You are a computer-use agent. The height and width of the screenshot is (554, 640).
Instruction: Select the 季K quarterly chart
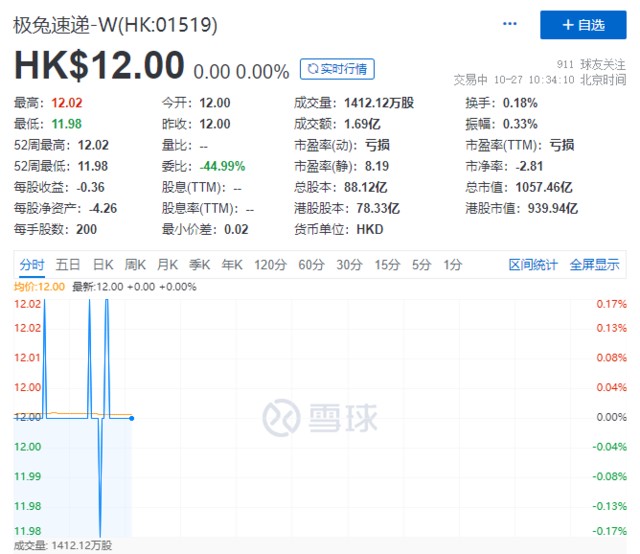pyautogui.click(x=199, y=265)
